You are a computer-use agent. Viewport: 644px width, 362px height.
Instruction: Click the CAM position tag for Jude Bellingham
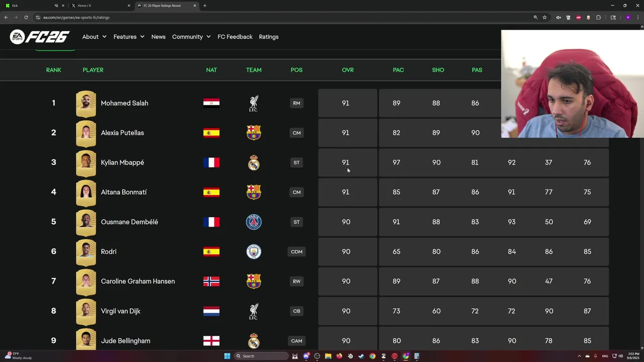pos(296,341)
